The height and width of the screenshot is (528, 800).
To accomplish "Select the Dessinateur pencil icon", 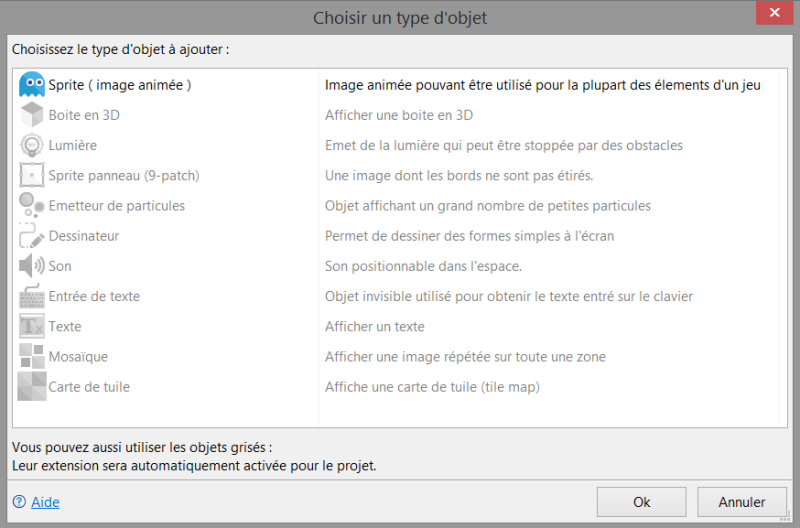I will point(32,236).
